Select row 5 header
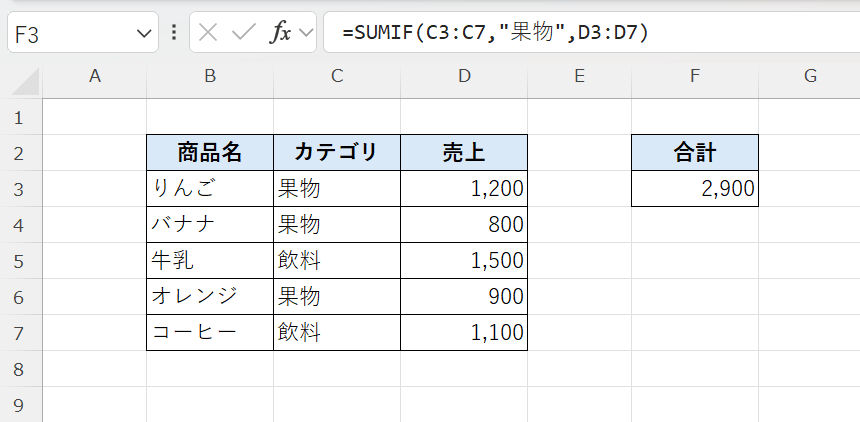 point(17,261)
